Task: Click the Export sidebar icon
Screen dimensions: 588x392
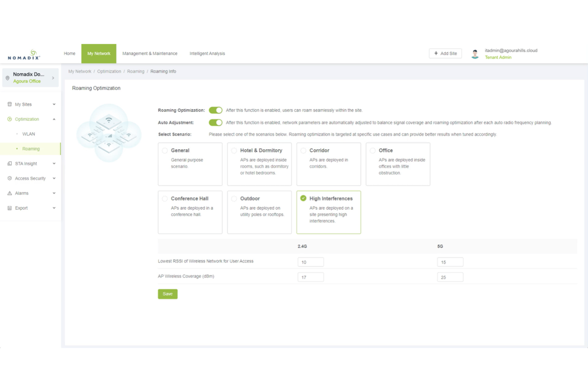Action: click(10, 208)
